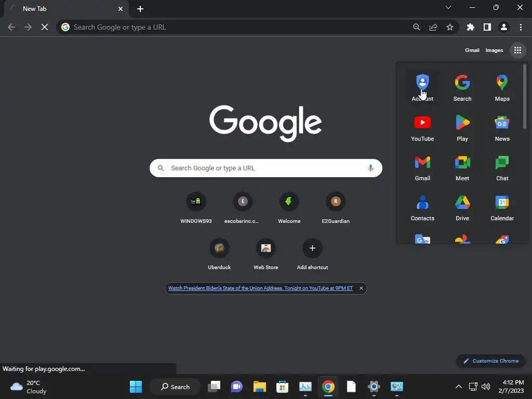
Task: Stop loading the page
Action: tap(45, 27)
